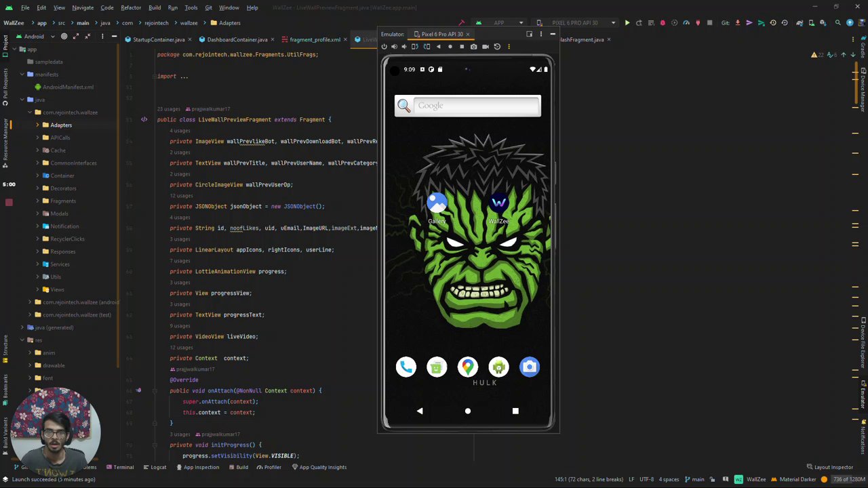Lower the emulator volume
The image size is (868, 488).
(404, 47)
